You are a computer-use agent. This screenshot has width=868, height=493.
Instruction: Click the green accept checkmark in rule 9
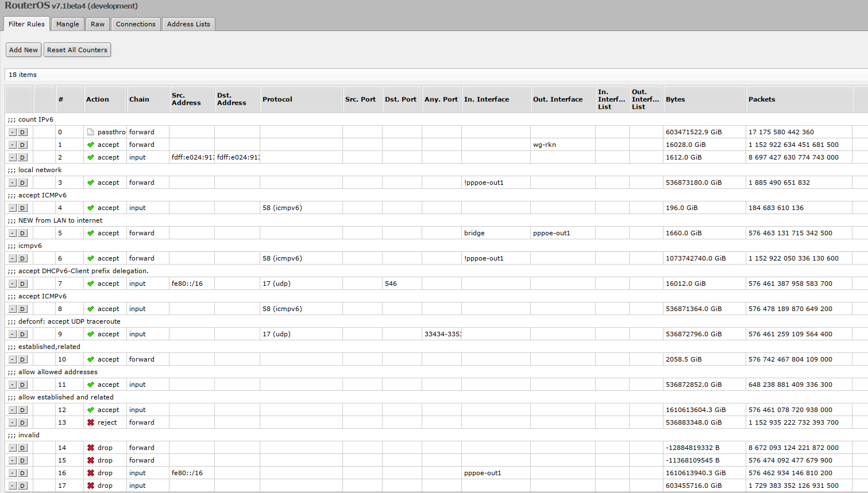click(91, 334)
